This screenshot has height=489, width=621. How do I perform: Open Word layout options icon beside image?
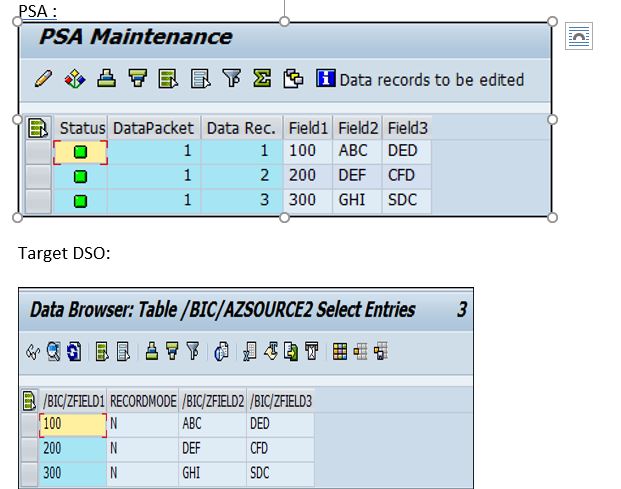579,36
